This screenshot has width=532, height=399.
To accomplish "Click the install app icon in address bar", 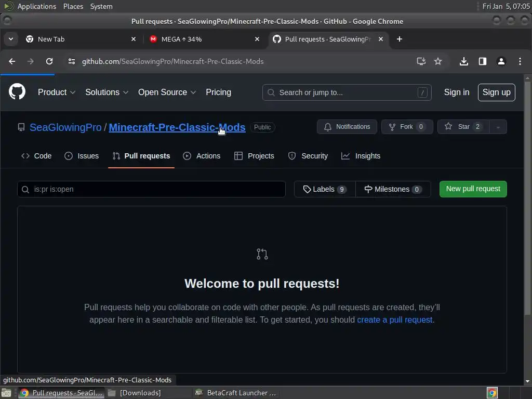I will coord(421,61).
